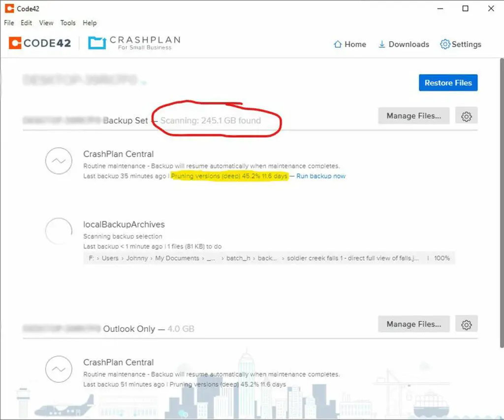This screenshot has height=420, width=504.
Task: Click the Code42 title bar app icon
Action: (9, 8)
